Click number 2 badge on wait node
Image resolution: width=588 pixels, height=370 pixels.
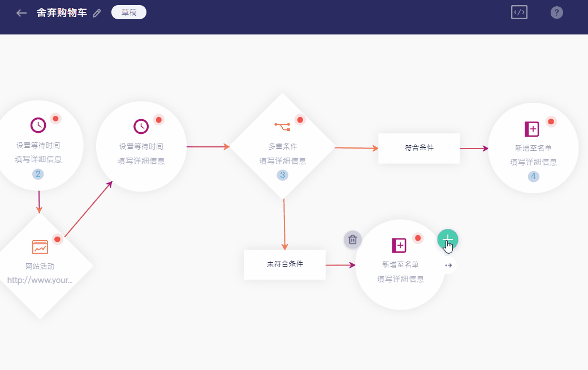point(38,173)
